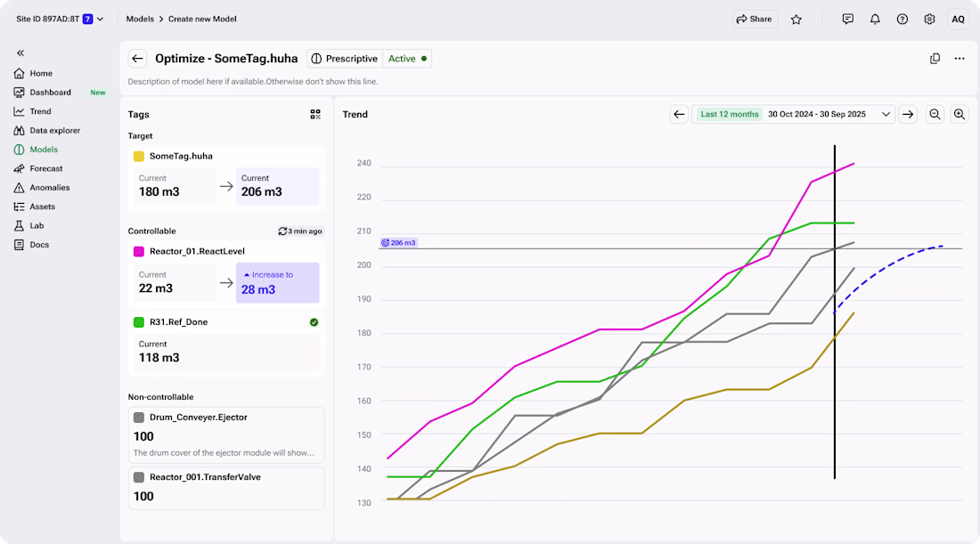The height and width of the screenshot is (544, 980).
Task: Open the more options ellipsis menu
Action: pos(959,59)
